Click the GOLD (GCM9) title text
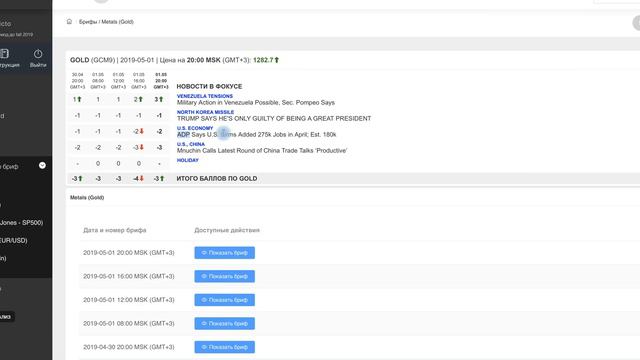This screenshot has width=640, height=360. [x=92, y=60]
